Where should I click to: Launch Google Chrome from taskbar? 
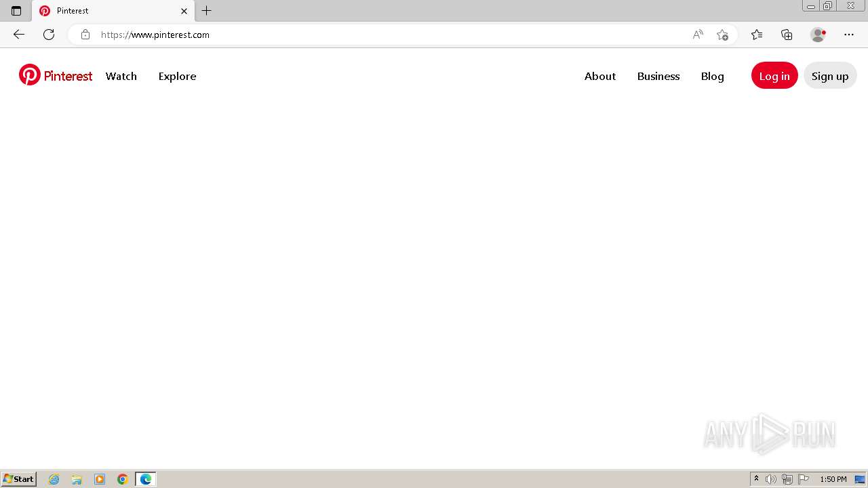pos(123,479)
